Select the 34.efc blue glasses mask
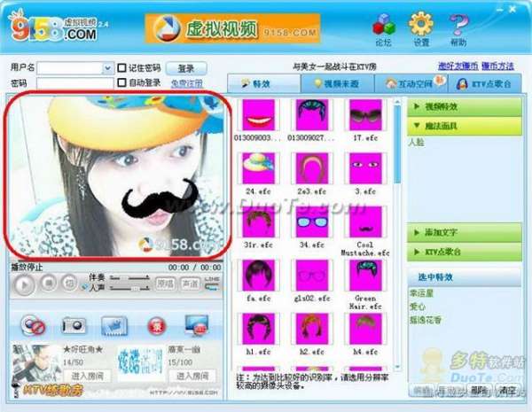Viewport: 532px width, 412px height. tap(312, 222)
